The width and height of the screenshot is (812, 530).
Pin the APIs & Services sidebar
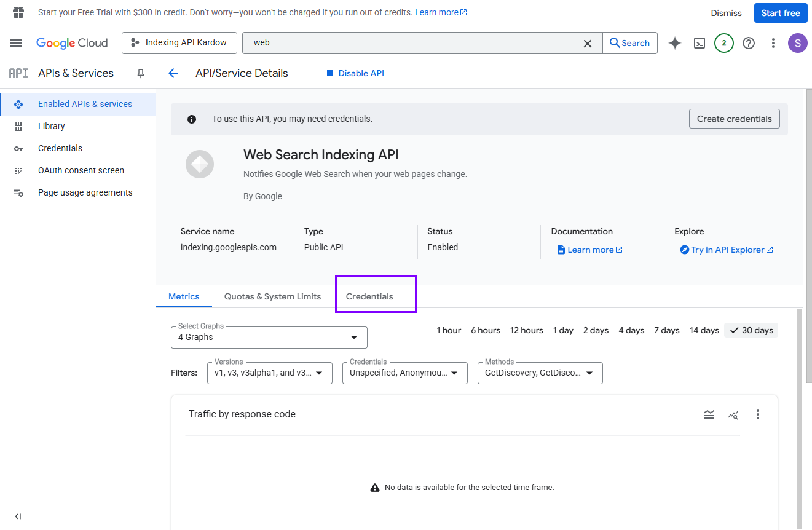[x=141, y=73]
